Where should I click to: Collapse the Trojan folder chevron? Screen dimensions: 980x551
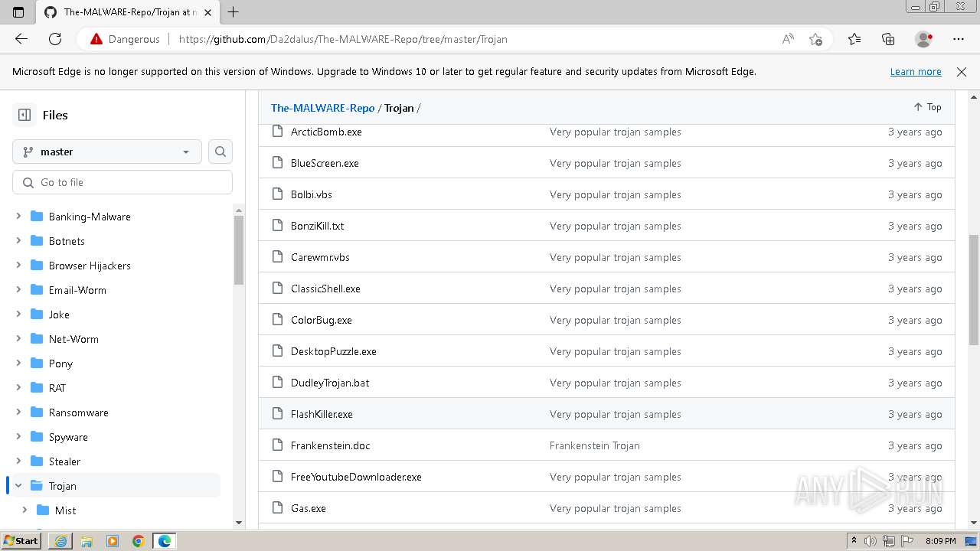(18, 486)
